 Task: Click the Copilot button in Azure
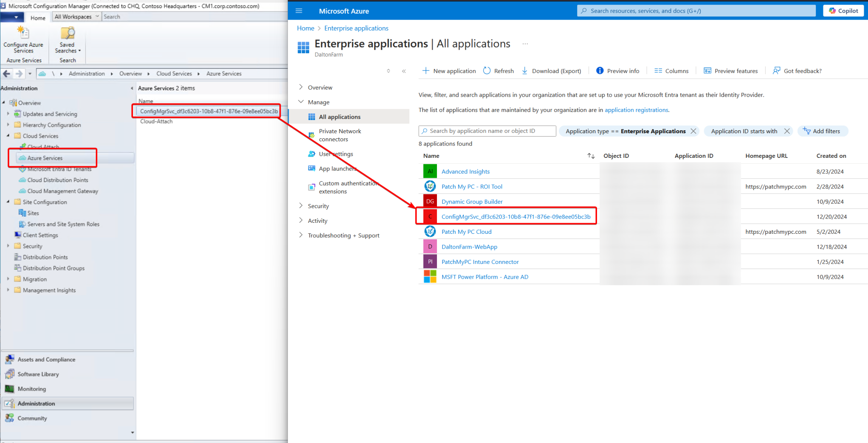[843, 11]
